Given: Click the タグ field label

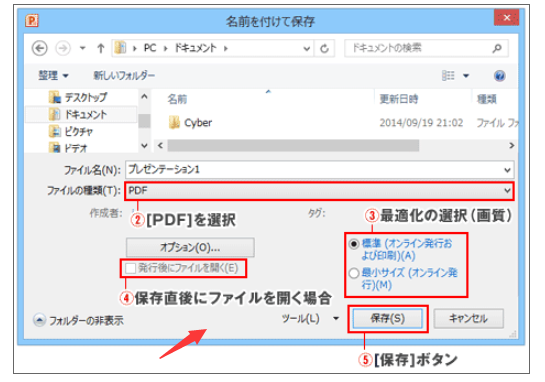Looking at the screenshot, I should click(316, 213).
